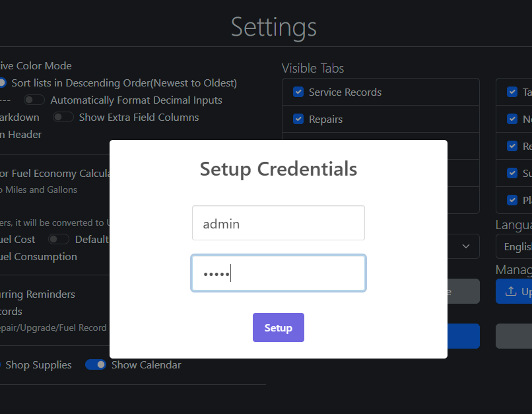Image resolution: width=532 pixels, height=414 pixels.
Task: Disable the Show Calendar toggle
Action: 96,365
